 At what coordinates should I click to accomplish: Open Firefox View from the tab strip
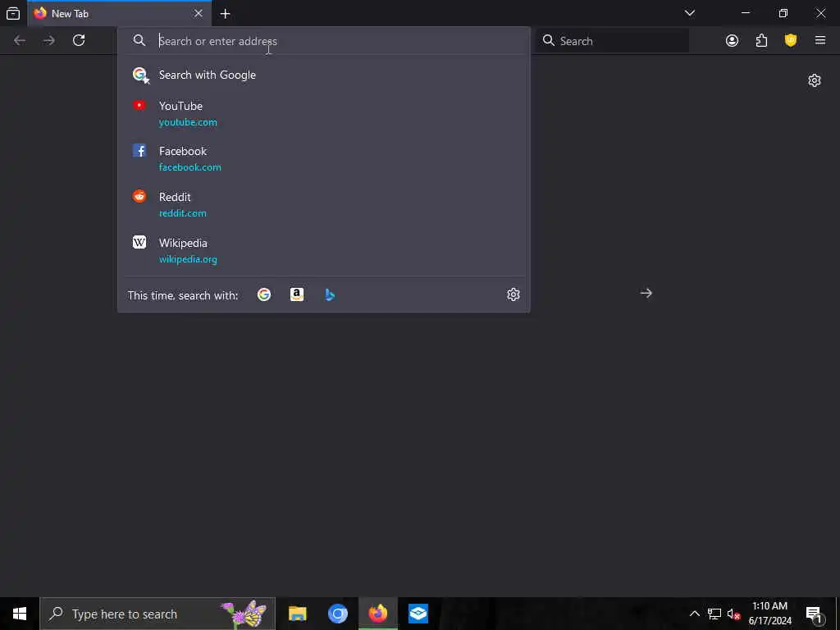[13, 13]
